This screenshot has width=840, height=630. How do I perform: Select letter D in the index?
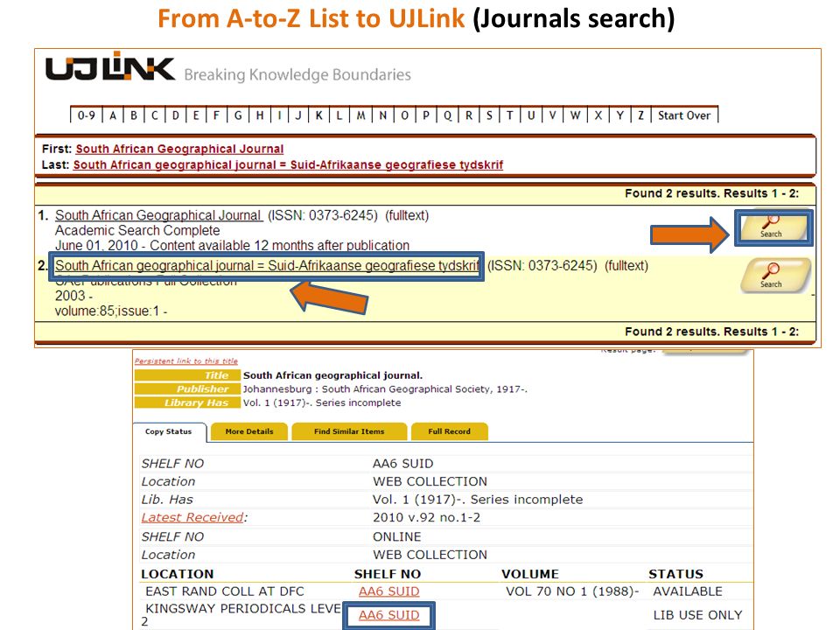point(175,115)
